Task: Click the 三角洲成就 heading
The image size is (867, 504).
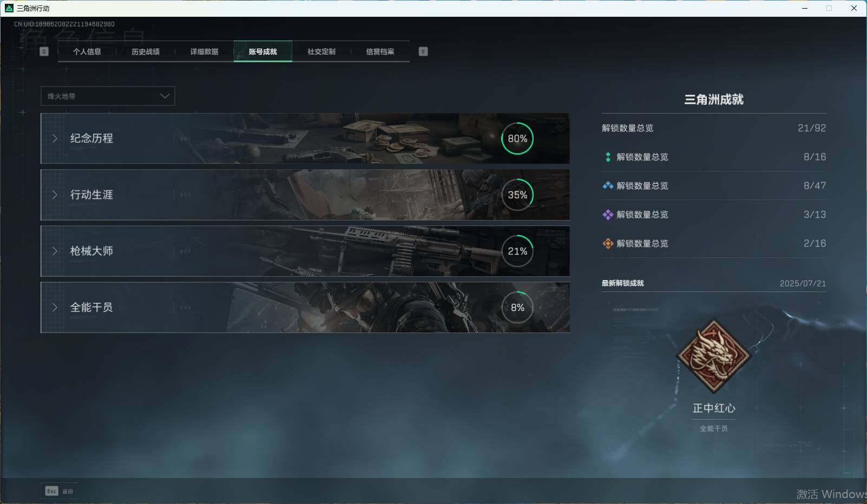Action: [714, 100]
